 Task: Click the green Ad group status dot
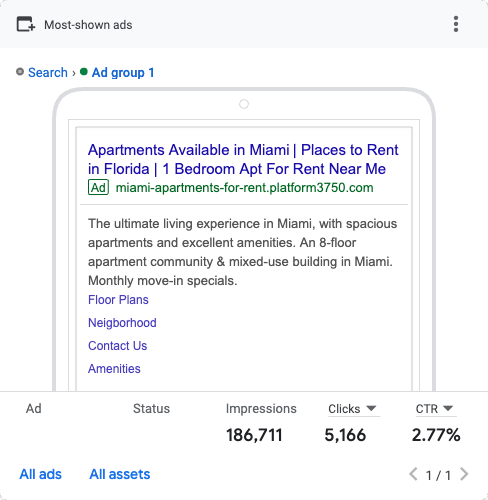coord(84,72)
